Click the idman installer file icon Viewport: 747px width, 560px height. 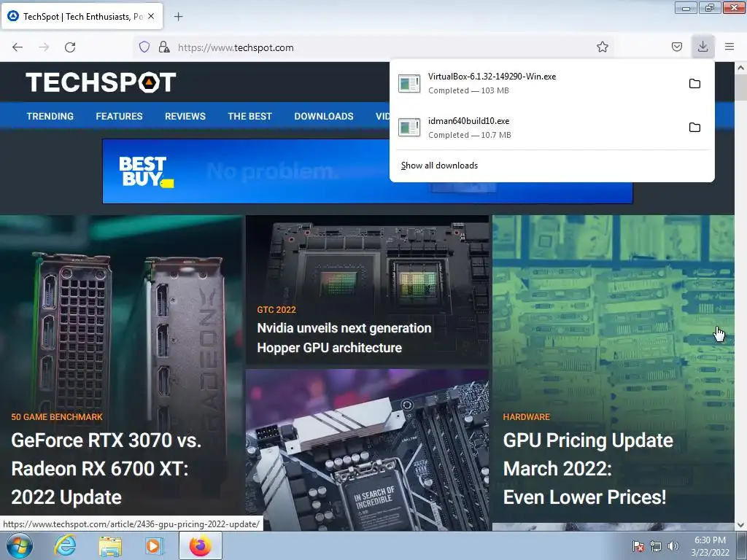tap(409, 128)
